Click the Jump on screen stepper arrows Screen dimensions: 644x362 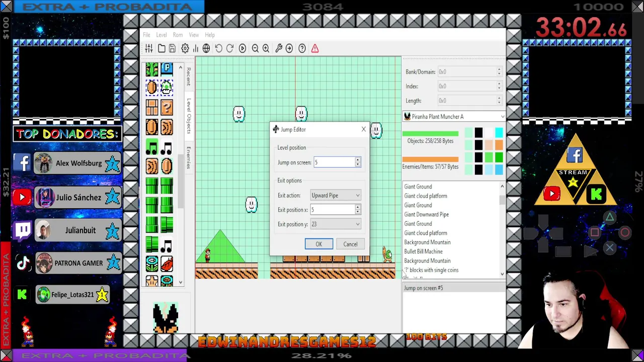[x=358, y=162]
